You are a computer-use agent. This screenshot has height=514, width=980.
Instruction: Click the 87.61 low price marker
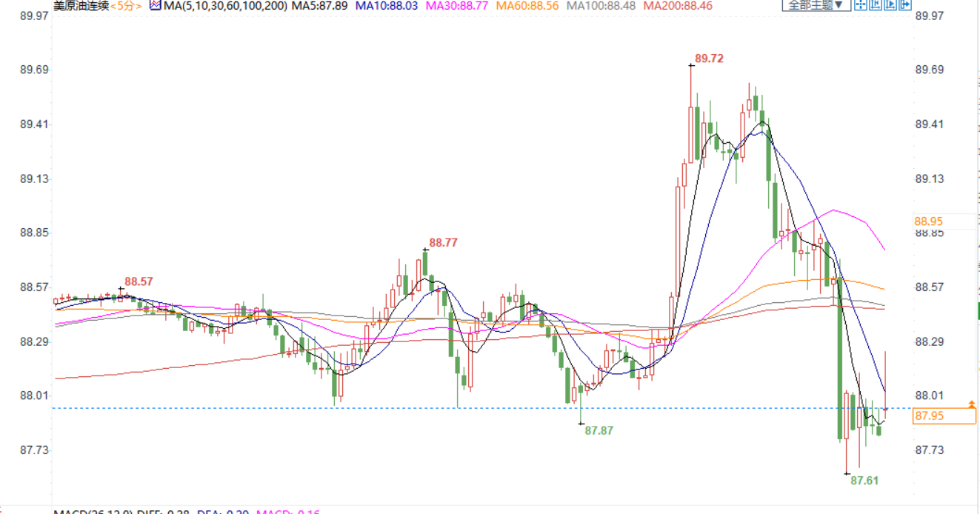pos(864,481)
